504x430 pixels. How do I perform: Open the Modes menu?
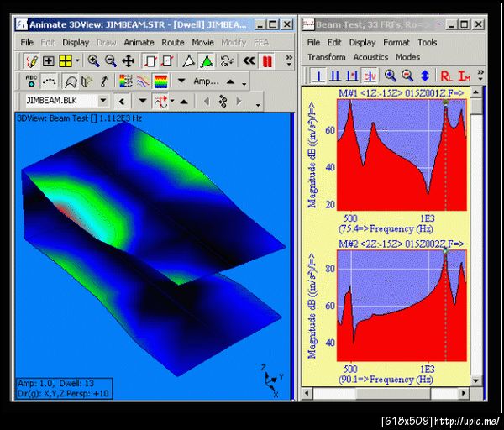coord(407,57)
